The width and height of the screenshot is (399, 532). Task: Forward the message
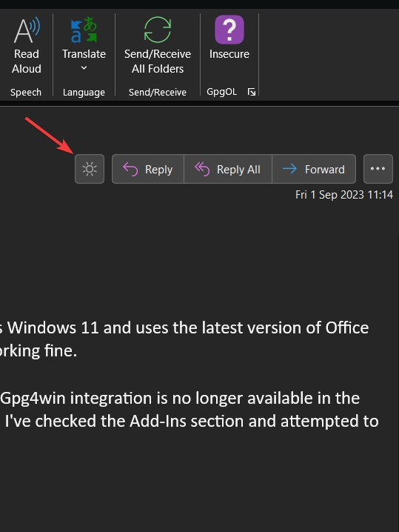click(314, 169)
